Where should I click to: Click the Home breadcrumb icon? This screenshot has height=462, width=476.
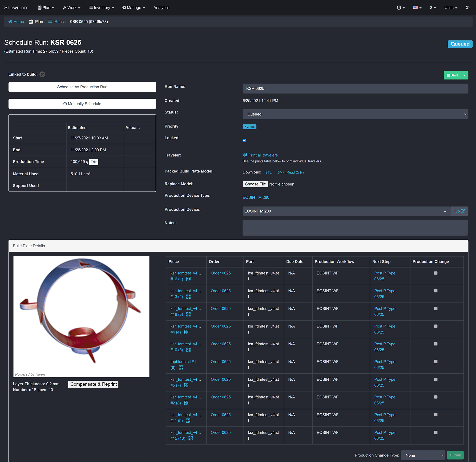point(10,22)
